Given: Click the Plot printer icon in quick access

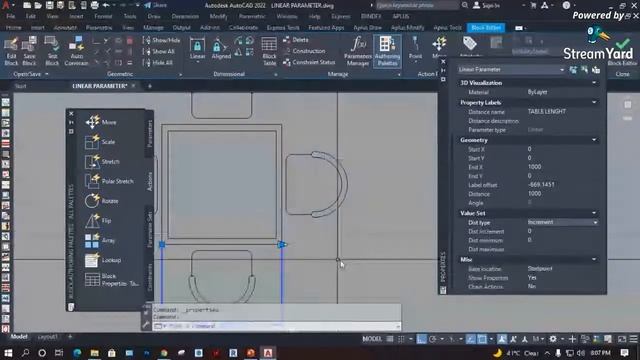Looking at the screenshot, I should (x=94, y=5).
